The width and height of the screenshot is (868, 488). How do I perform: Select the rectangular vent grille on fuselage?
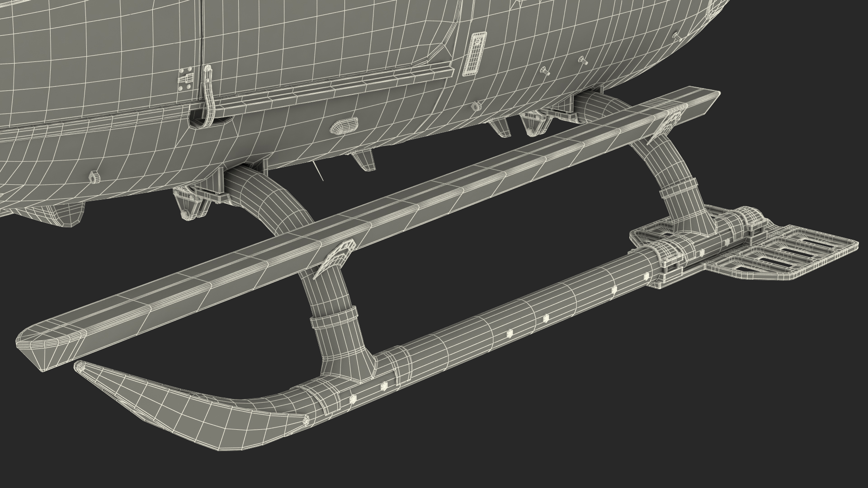point(474,54)
